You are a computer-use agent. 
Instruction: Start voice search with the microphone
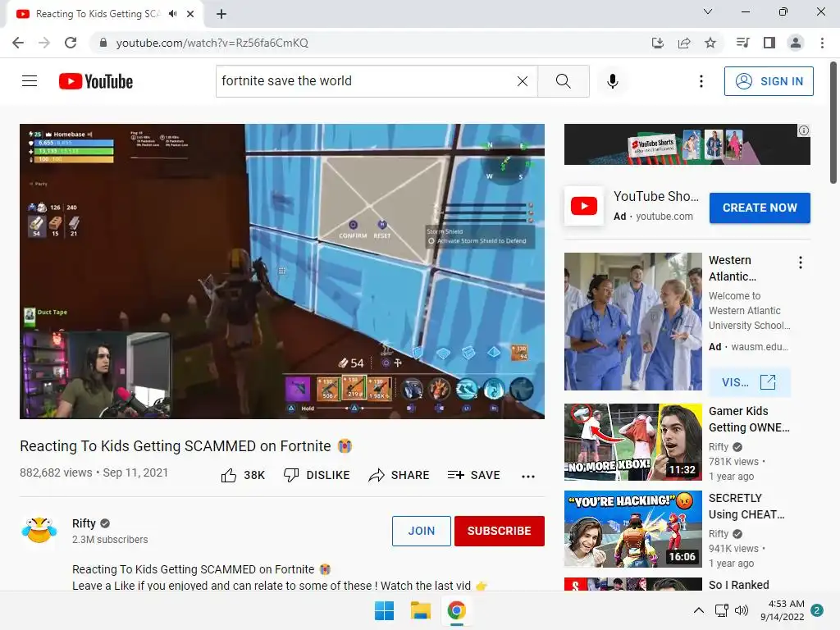[612, 81]
